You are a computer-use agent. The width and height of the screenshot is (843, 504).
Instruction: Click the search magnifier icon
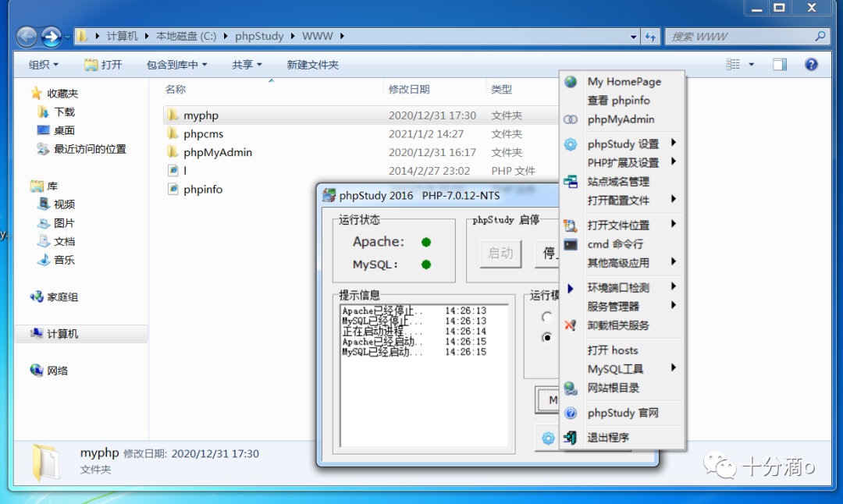pos(820,36)
